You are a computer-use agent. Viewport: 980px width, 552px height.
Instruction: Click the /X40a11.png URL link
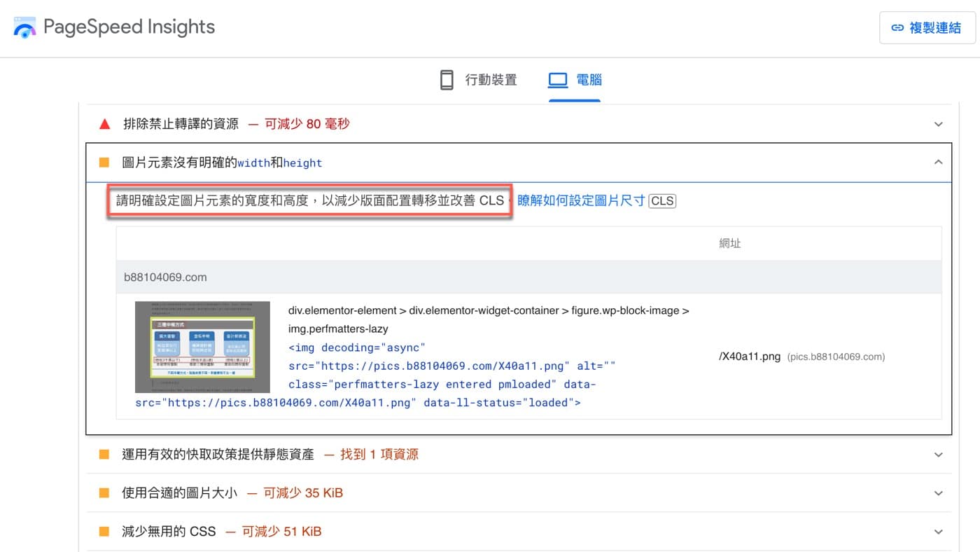coord(750,357)
